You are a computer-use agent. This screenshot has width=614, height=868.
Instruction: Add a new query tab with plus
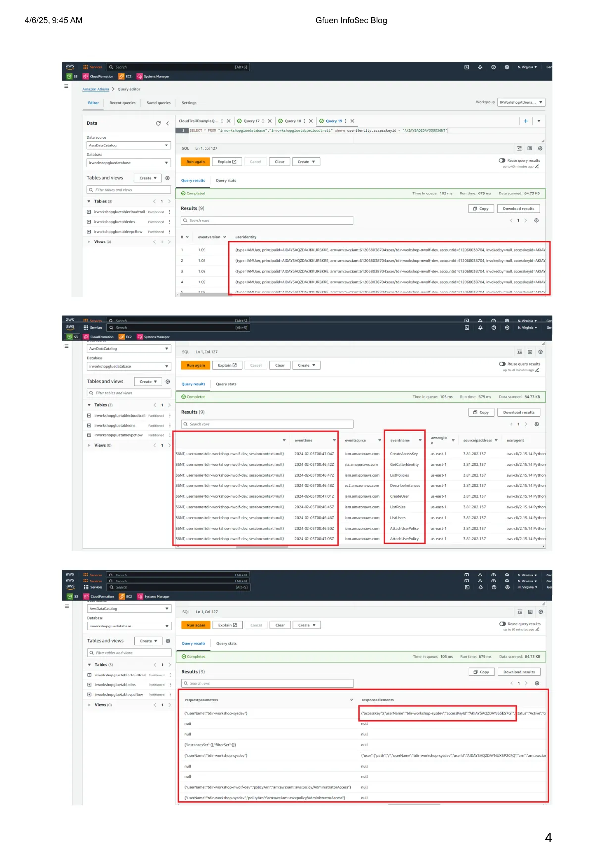526,121
